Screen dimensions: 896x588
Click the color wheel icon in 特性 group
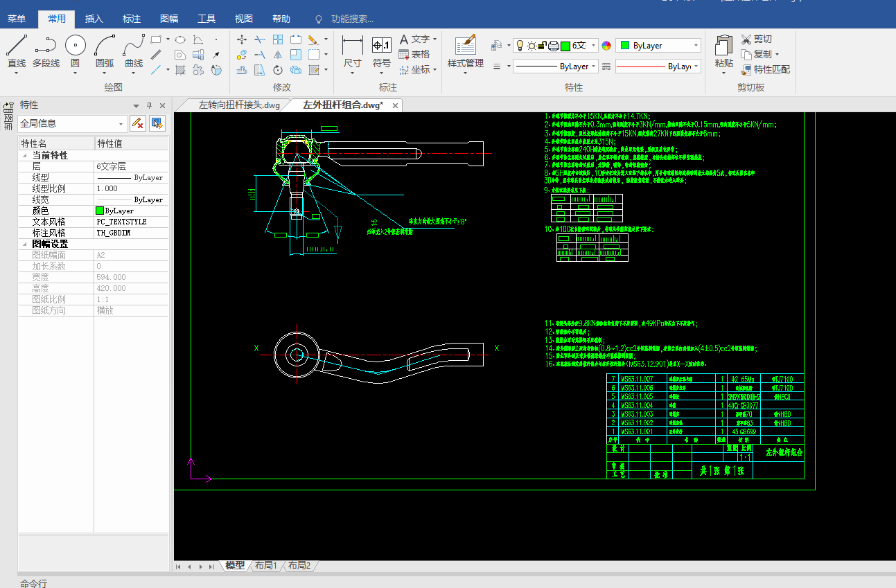[x=606, y=46]
